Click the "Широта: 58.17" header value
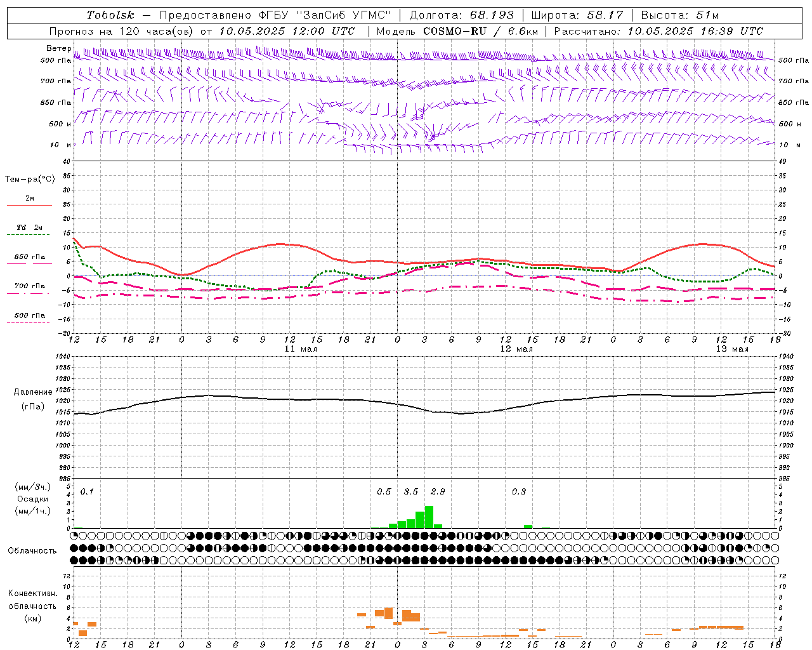The image size is (812, 650). pos(577,15)
